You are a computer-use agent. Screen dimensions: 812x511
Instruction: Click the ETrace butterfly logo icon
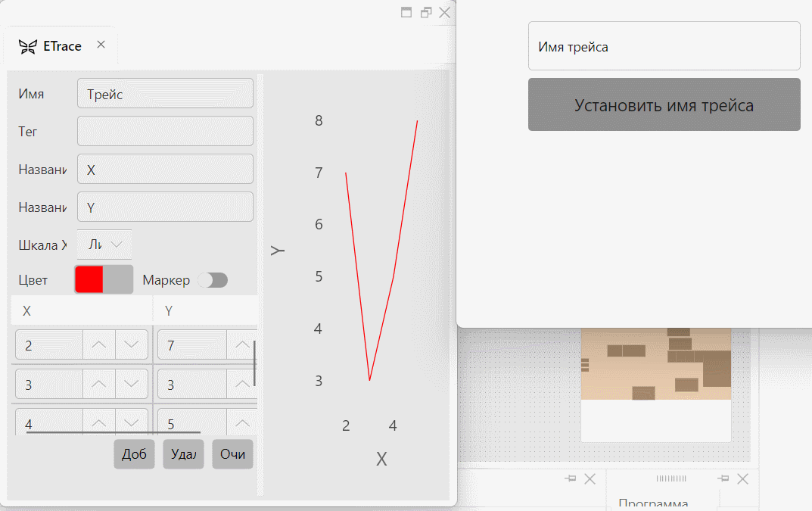click(28, 47)
